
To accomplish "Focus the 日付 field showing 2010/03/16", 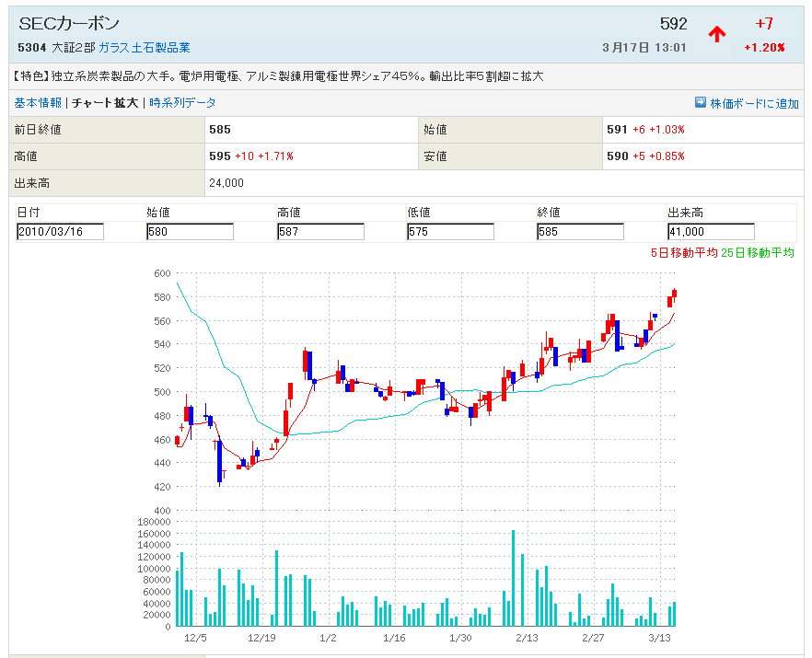I will [60, 232].
